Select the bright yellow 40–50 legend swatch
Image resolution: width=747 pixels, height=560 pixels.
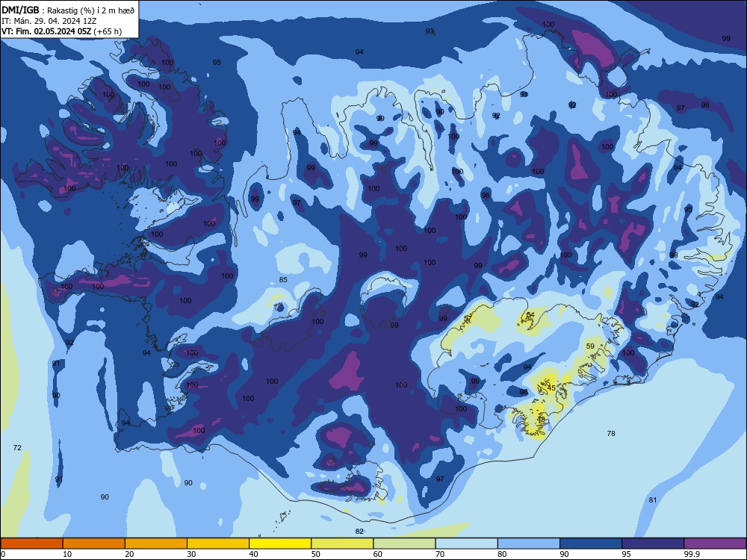pyautogui.click(x=280, y=544)
